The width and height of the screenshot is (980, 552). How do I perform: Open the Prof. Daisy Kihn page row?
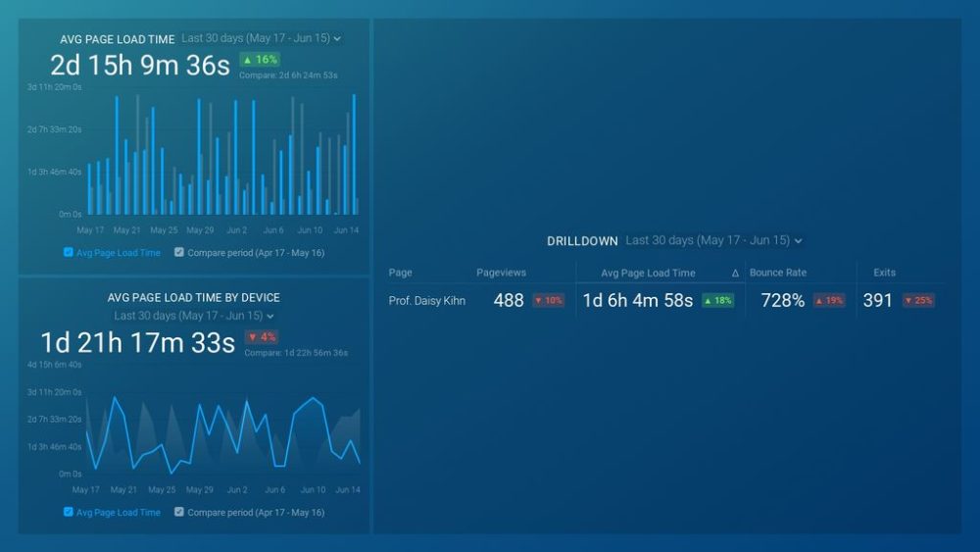[426, 301]
